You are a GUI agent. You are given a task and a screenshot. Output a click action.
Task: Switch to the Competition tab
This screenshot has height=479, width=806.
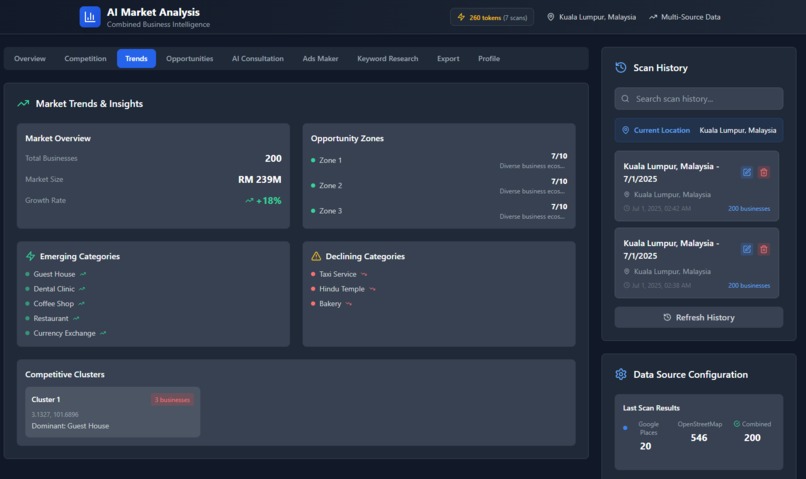[85, 59]
